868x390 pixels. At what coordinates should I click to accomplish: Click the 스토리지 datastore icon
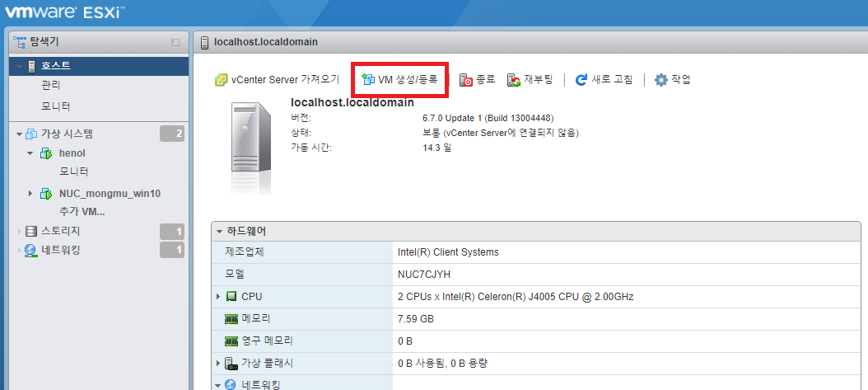point(31,231)
